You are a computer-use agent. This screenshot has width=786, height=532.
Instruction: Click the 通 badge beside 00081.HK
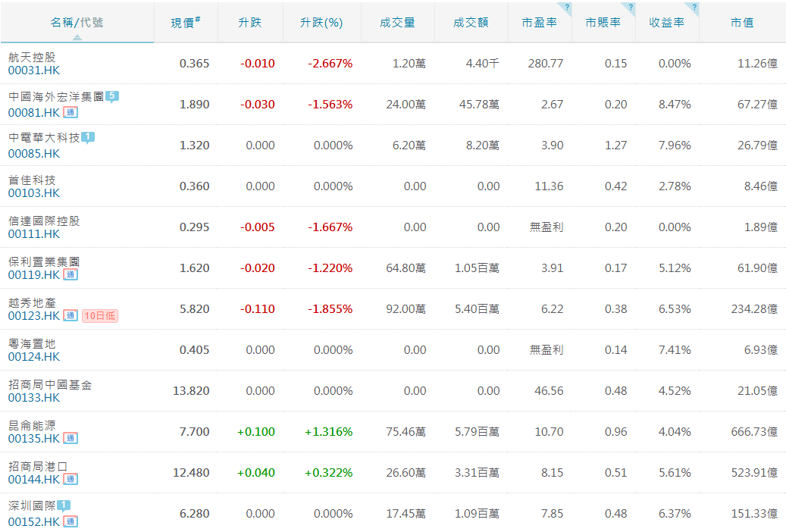tap(70, 112)
